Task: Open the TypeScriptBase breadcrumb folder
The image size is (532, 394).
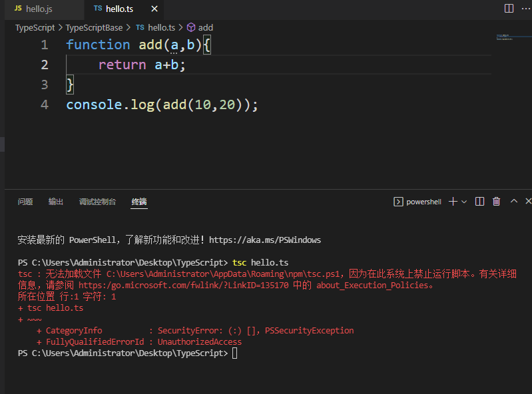Action: coord(94,28)
